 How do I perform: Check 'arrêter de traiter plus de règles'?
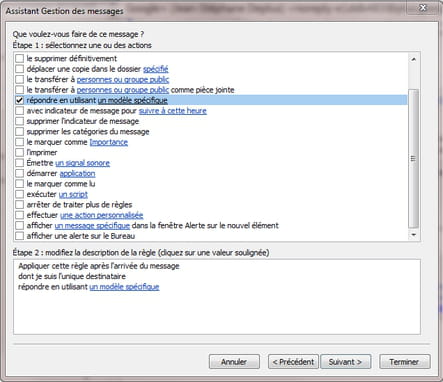pos(19,204)
